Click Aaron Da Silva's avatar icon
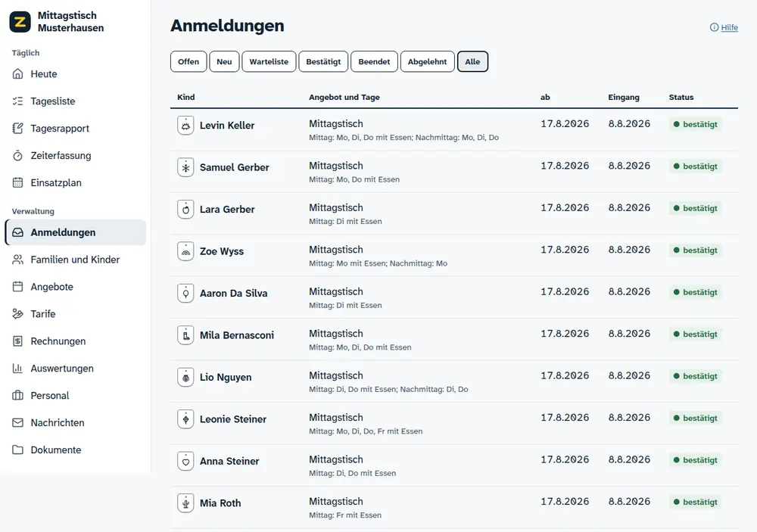Viewport: 757px width, 532px height. pyautogui.click(x=186, y=294)
